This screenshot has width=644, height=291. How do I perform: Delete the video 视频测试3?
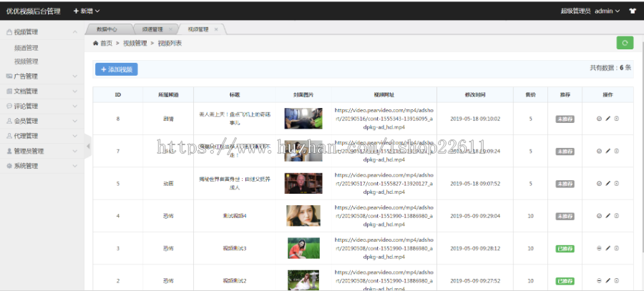tap(617, 248)
